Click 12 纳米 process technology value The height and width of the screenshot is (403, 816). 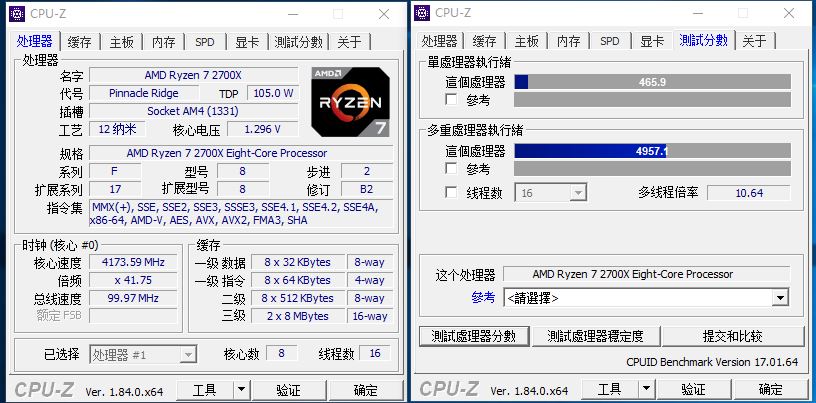[x=117, y=129]
